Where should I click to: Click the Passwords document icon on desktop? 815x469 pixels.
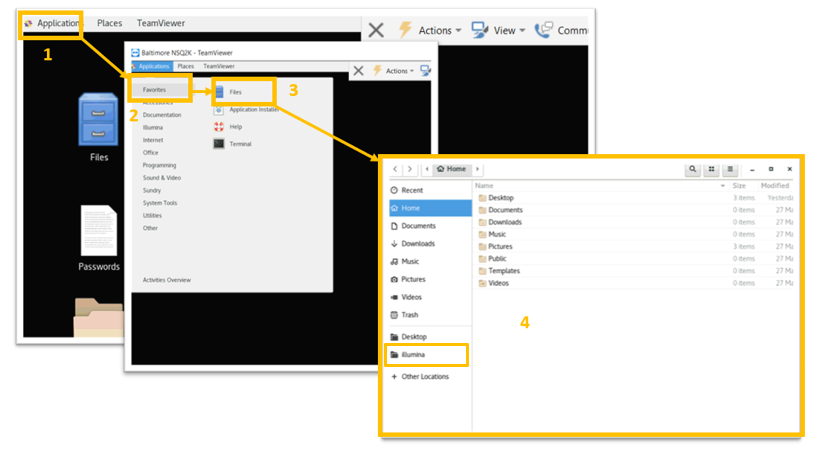coord(99,230)
